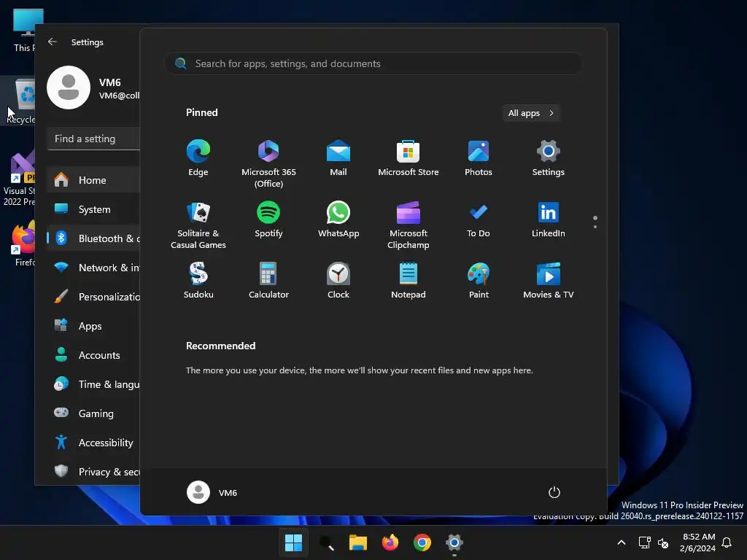
Task: Select System in Settings sidebar
Action: pyautogui.click(x=94, y=209)
